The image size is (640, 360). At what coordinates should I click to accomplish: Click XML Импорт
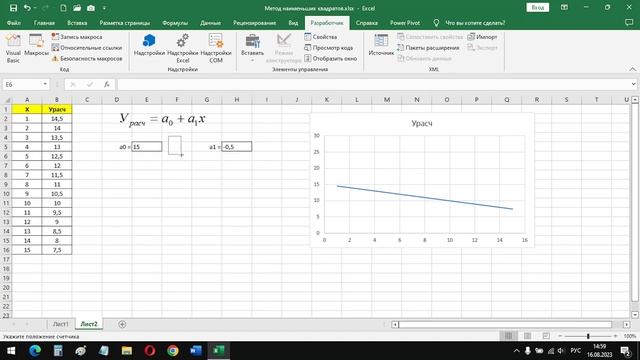482,37
